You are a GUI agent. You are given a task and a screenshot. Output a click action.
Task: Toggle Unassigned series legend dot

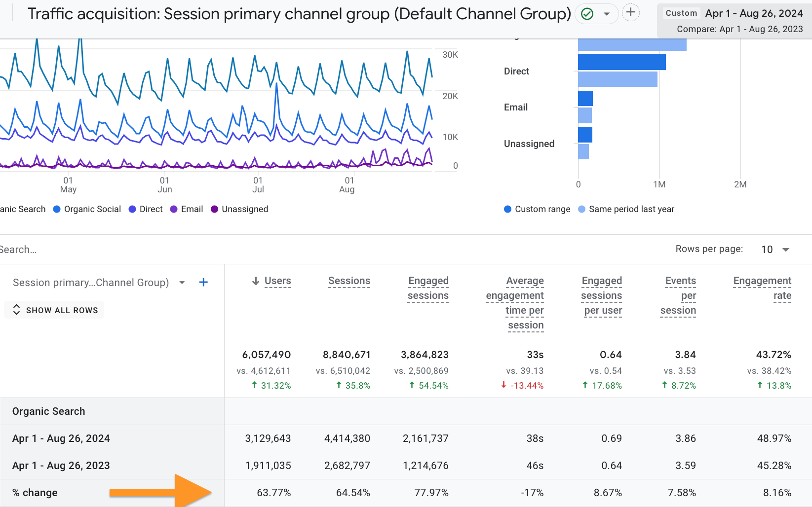[214, 209]
